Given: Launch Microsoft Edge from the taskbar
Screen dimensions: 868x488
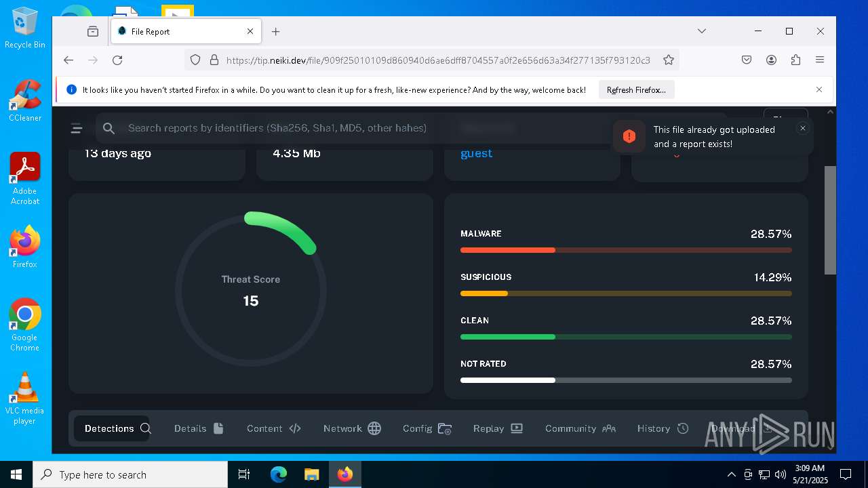Looking at the screenshot, I should [279, 474].
